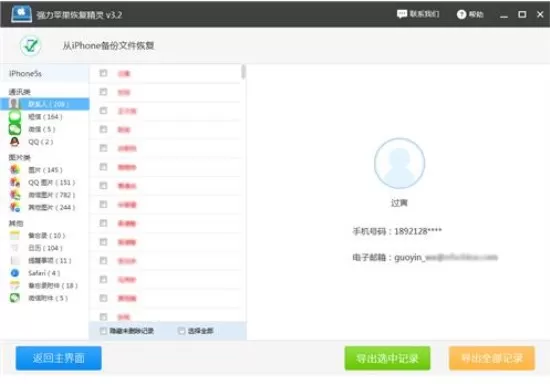This screenshot has width=550, height=384.
Task: Click the 从iPhone备份文件恢复 header text
Action: (x=108, y=46)
